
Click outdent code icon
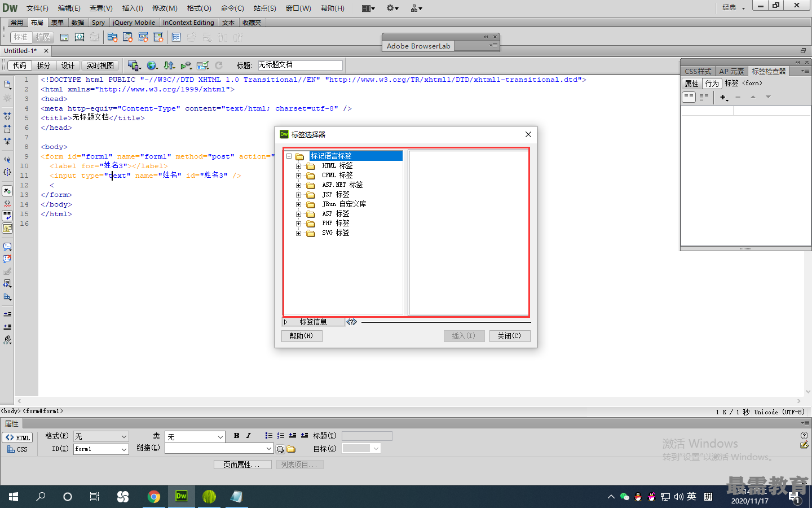pos(7,327)
